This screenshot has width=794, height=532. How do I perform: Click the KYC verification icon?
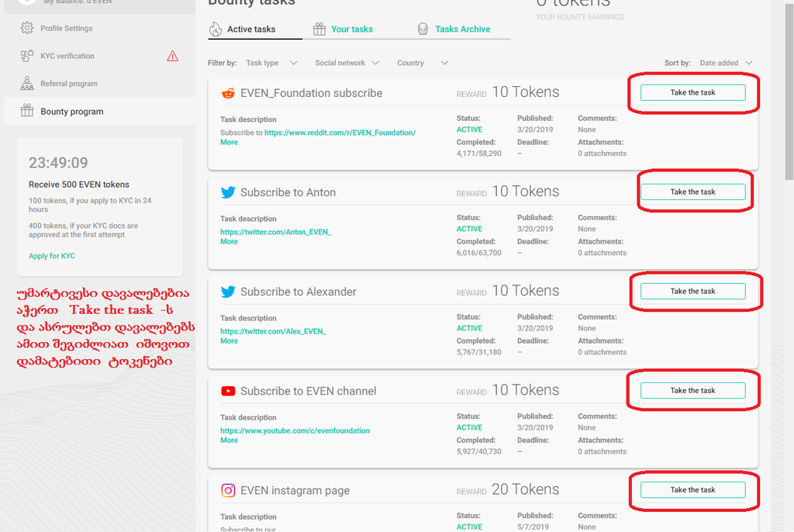click(x=27, y=56)
